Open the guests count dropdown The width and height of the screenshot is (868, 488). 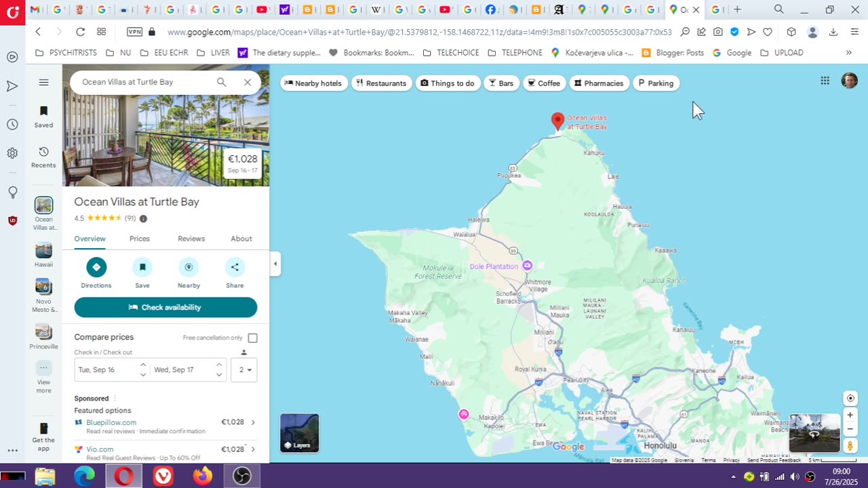(x=244, y=370)
